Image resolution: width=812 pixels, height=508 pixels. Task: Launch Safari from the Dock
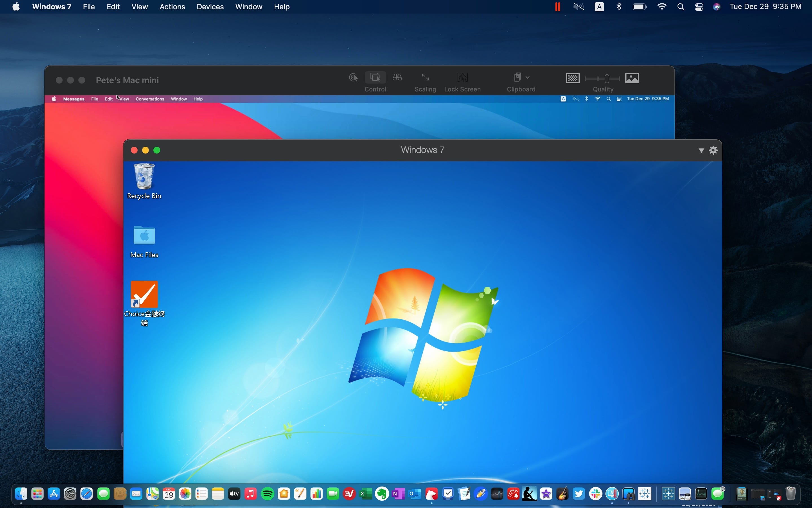click(87, 494)
